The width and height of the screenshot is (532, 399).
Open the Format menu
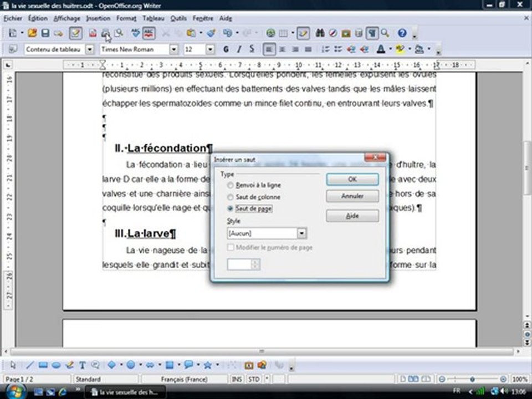(x=126, y=18)
